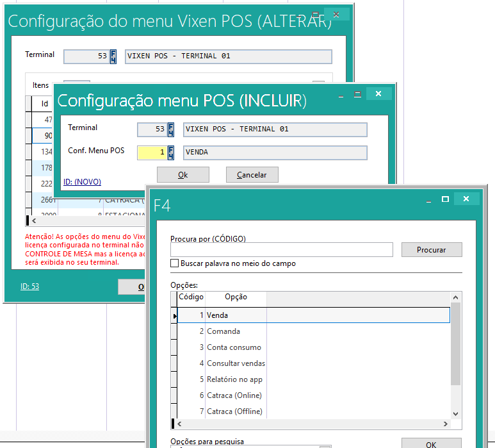Select Id 134 row in ALTERAR items grid
495x448 pixels.
(x=42, y=152)
